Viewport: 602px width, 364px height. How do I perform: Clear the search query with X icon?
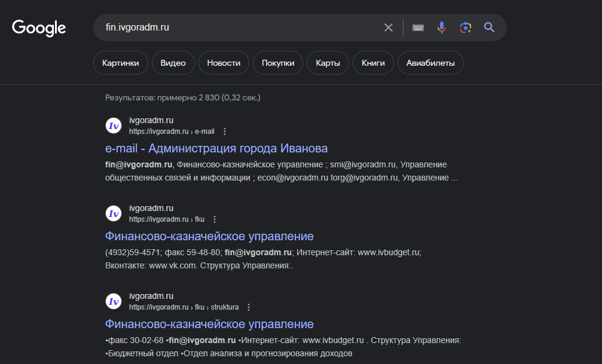pos(389,27)
